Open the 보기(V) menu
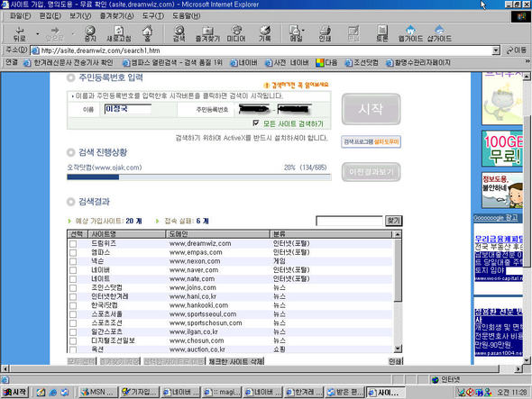This screenshot has height=399, width=532. pos(80,15)
